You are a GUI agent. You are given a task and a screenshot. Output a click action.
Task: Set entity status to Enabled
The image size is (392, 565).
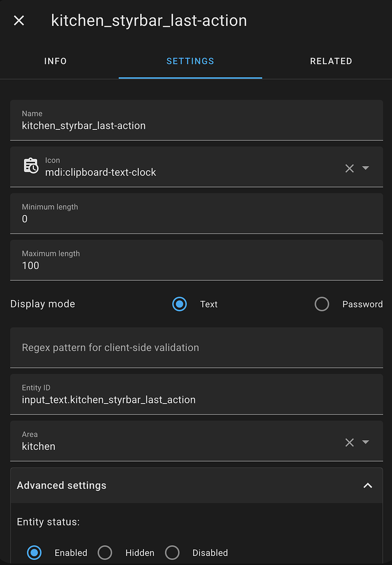[x=34, y=553]
